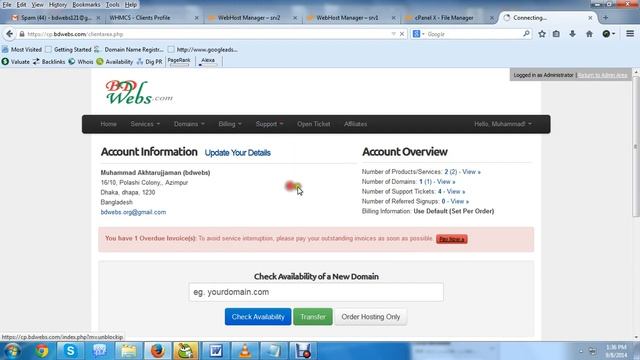Open Firefox from the taskbar
Screen dimensions: 640x360
pyautogui.click(x=158, y=351)
